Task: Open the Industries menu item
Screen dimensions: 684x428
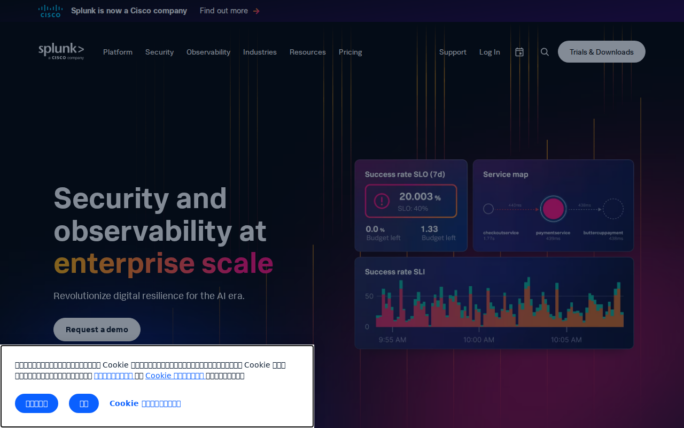Action: coord(260,52)
